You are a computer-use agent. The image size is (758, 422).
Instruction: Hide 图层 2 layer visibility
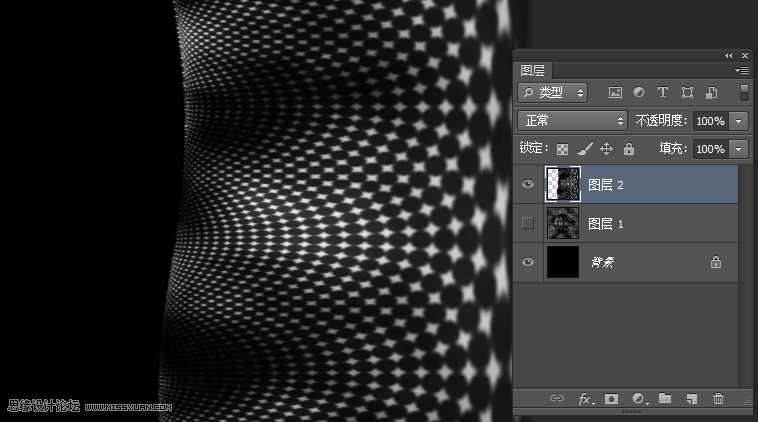[x=528, y=184]
